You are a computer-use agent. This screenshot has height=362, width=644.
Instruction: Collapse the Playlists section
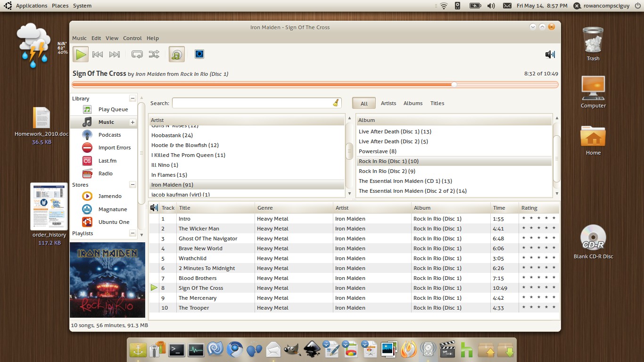point(132,233)
